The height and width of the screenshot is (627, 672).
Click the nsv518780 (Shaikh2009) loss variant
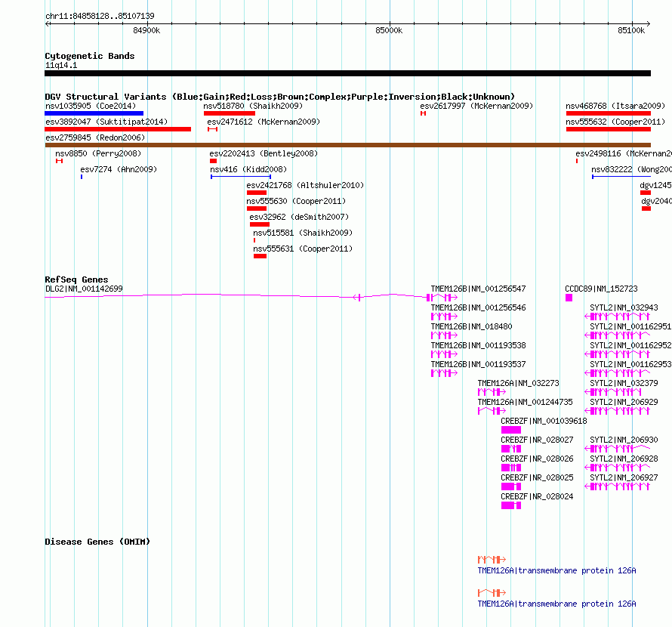[x=230, y=113]
